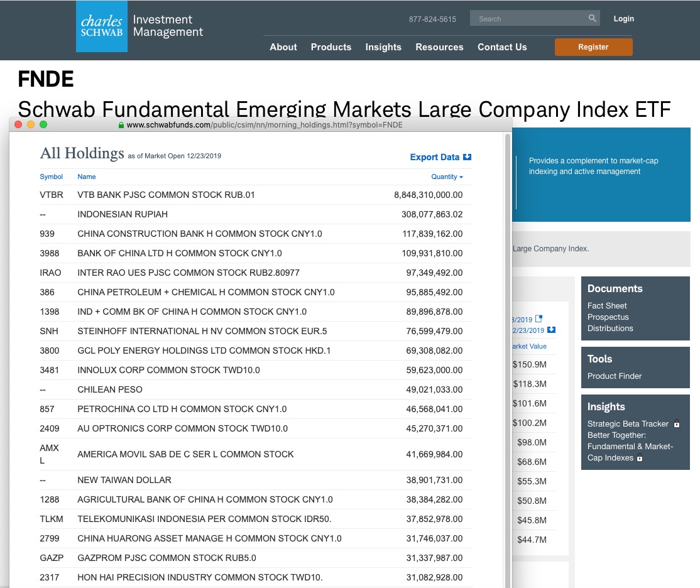
Task: Click the FNDE ticker heading
Action: click(45, 79)
